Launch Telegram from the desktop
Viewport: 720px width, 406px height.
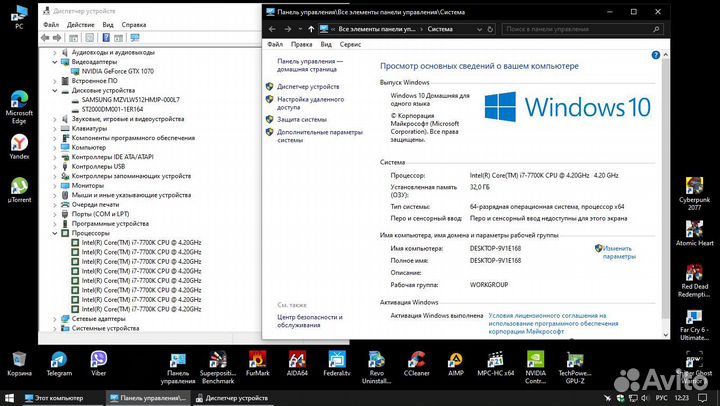[x=59, y=364]
